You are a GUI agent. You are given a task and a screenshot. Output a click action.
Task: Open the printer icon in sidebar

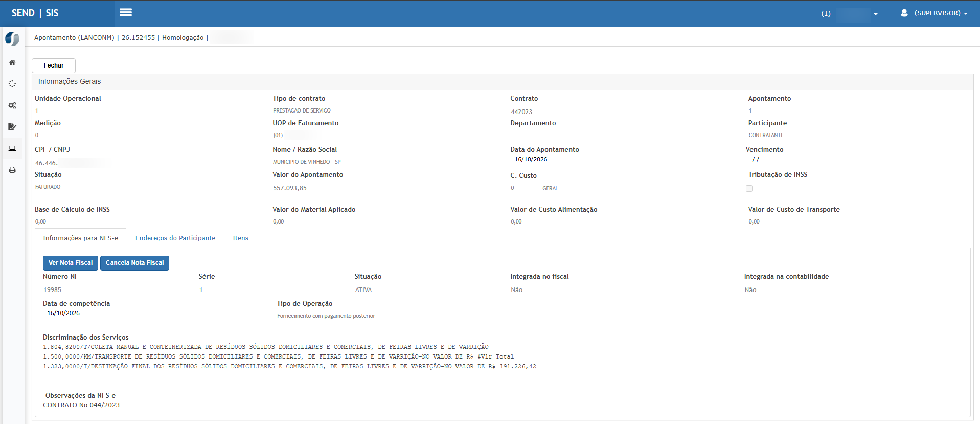point(12,170)
